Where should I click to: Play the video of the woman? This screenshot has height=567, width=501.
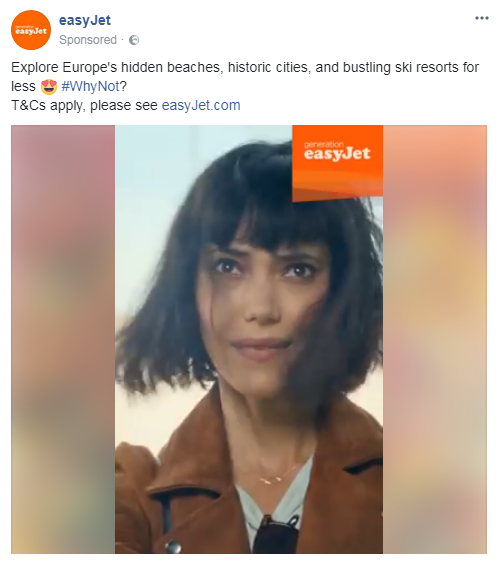(x=249, y=339)
